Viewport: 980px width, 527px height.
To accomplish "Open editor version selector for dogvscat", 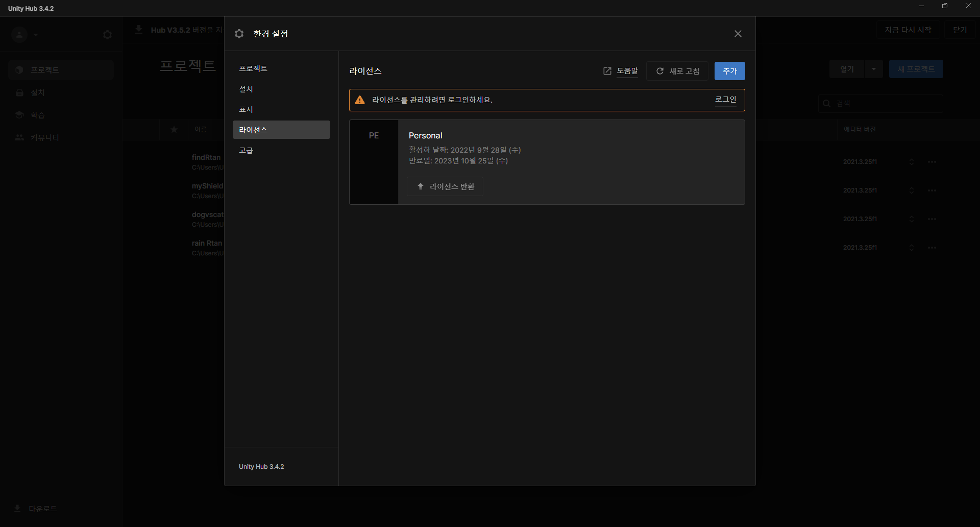I will (912, 219).
